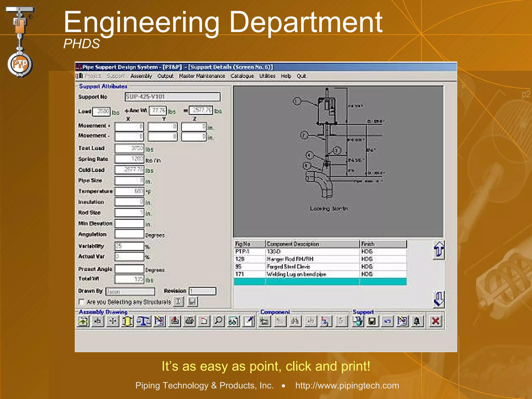Click the first Component group folder icon

tap(265, 321)
